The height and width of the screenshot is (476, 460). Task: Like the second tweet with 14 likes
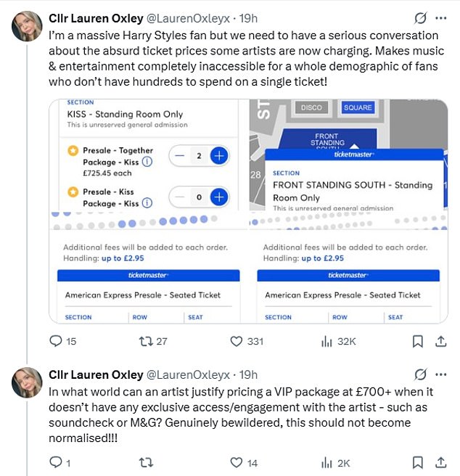(x=236, y=461)
